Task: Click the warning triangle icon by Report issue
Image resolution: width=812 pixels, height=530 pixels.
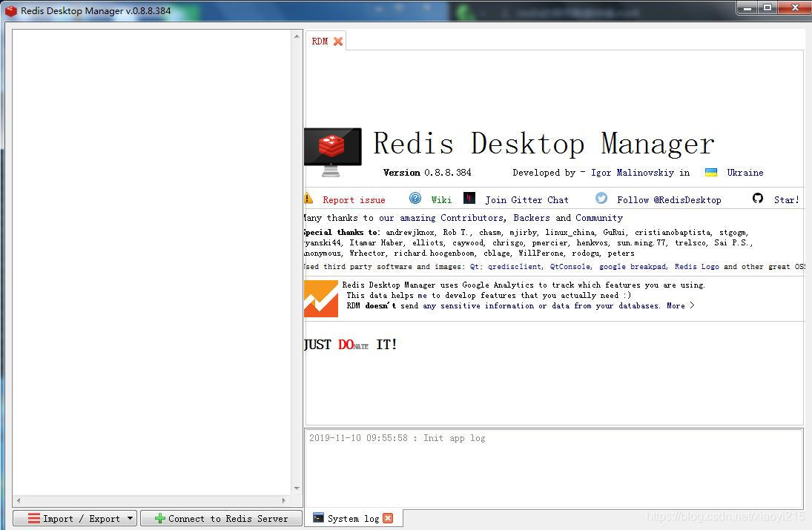Action: click(308, 198)
